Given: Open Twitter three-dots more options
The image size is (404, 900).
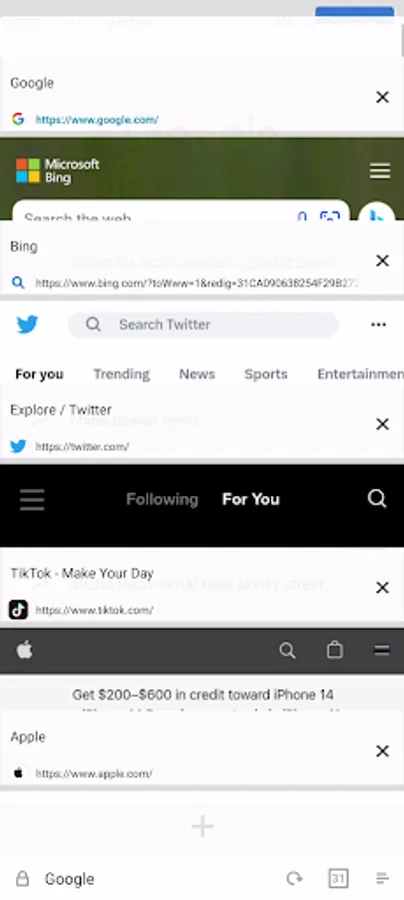Looking at the screenshot, I should click(x=378, y=325).
